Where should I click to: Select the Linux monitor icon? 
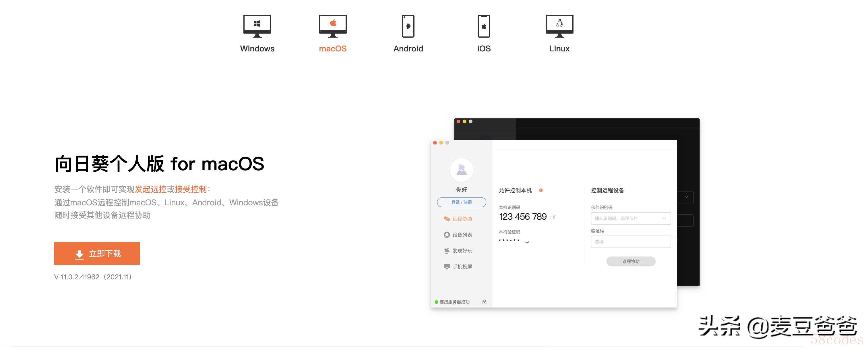tap(559, 26)
